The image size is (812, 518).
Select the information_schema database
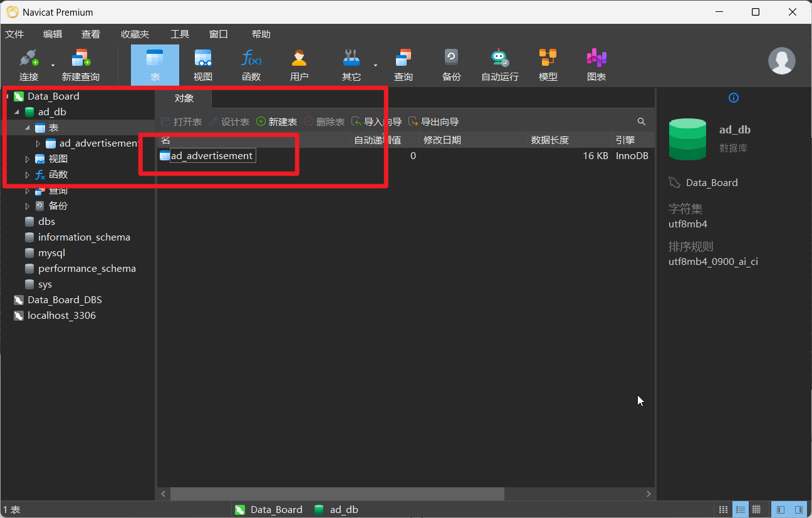[x=84, y=237]
